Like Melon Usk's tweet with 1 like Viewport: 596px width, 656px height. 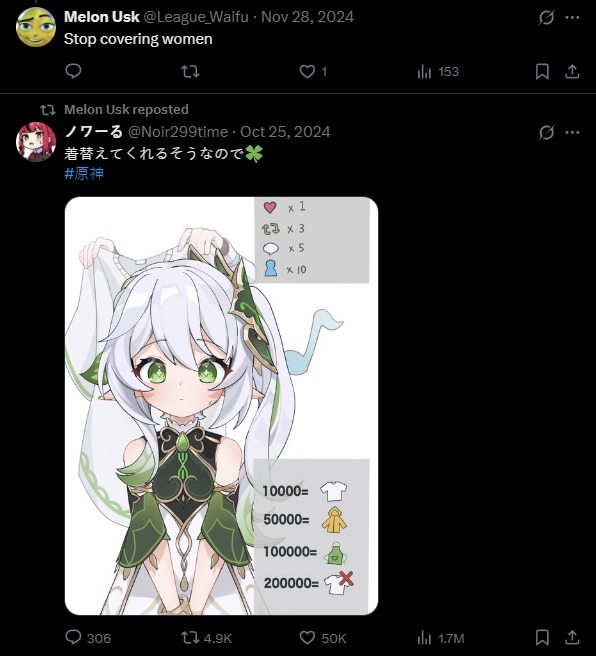313,72
